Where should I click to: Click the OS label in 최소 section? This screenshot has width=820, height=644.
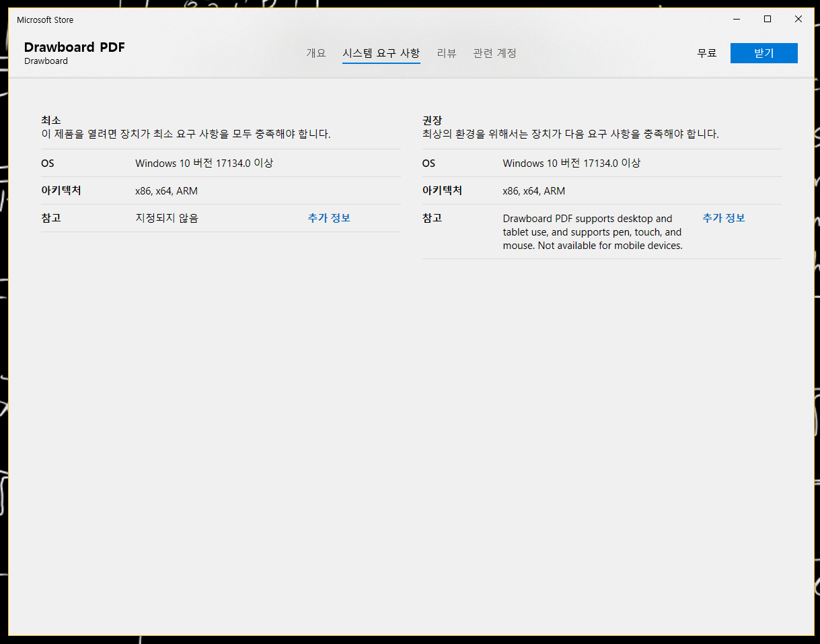point(48,164)
